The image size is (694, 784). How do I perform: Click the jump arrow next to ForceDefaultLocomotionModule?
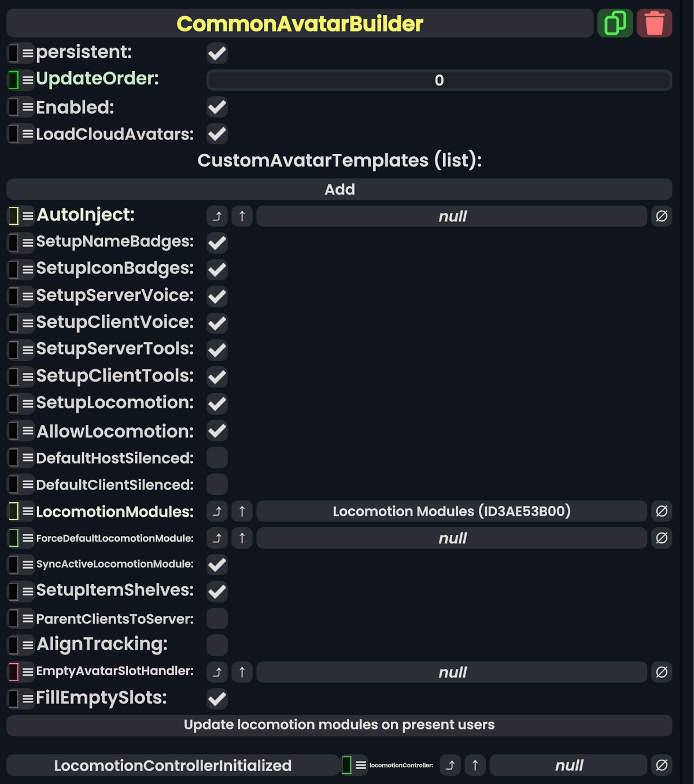tap(217, 538)
